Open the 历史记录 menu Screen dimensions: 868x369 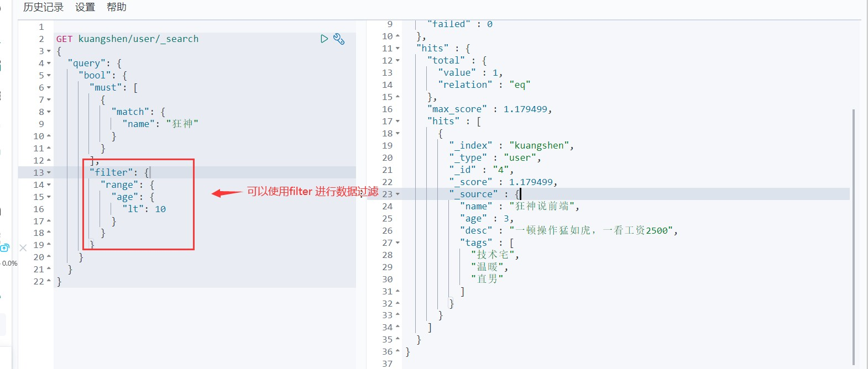point(43,7)
